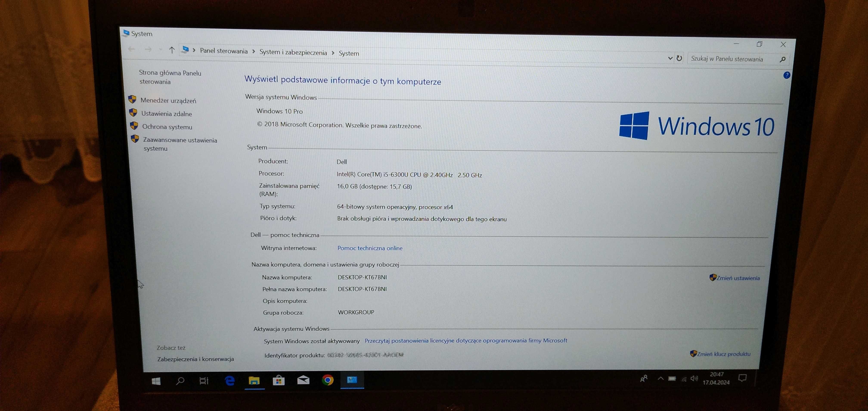The width and height of the screenshot is (868, 411).
Task: Click shield icon next to Ochrona systemu
Action: click(x=134, y=126)
